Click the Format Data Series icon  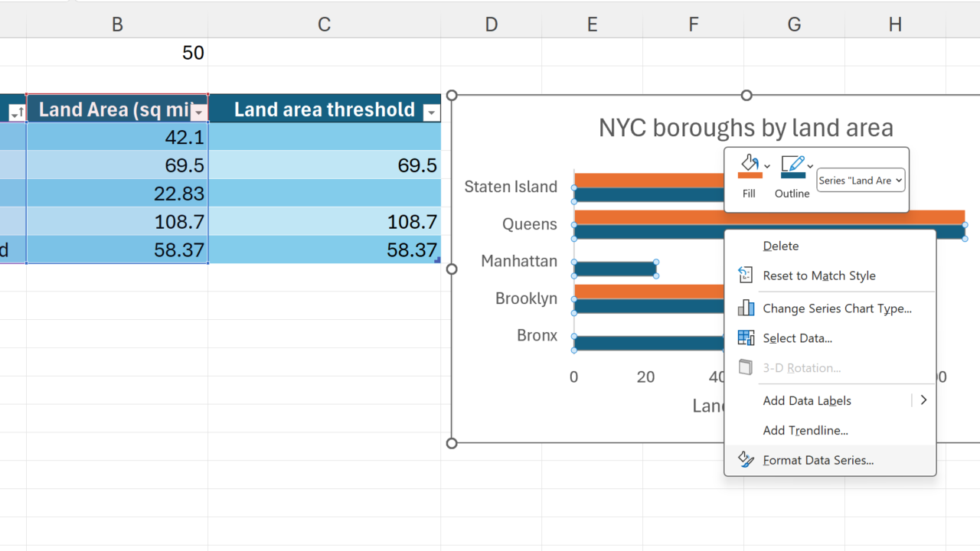point(746,460)
